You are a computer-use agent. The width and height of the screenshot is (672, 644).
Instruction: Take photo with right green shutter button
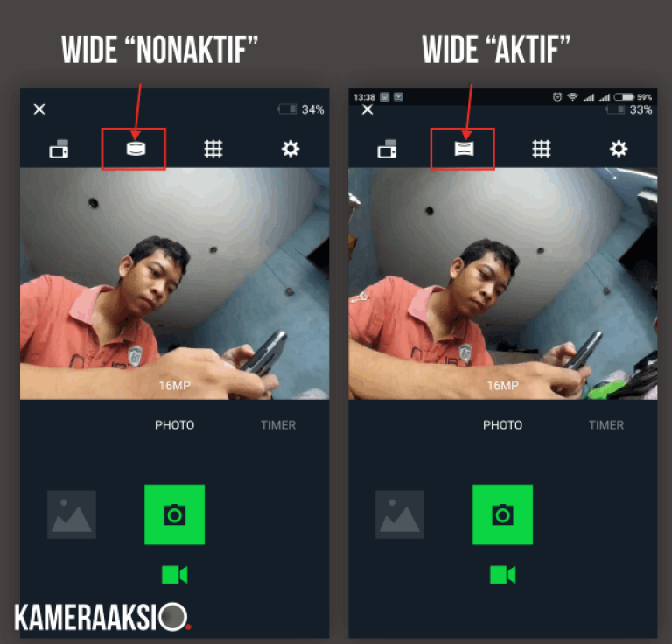(x=503, y=514)
